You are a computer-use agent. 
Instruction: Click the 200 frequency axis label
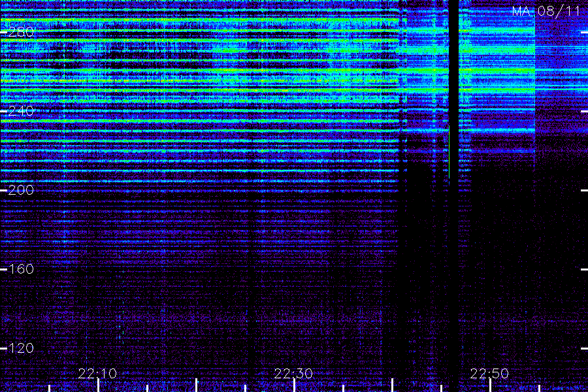21,190
